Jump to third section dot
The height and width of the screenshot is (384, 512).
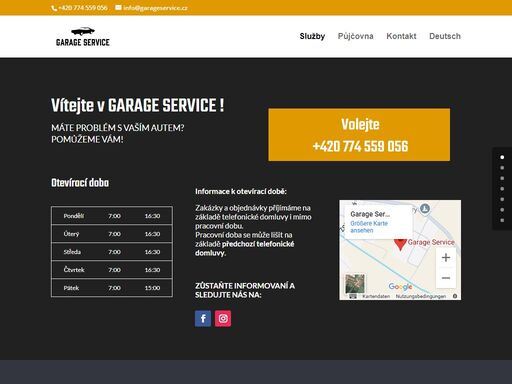click(502, 178)
